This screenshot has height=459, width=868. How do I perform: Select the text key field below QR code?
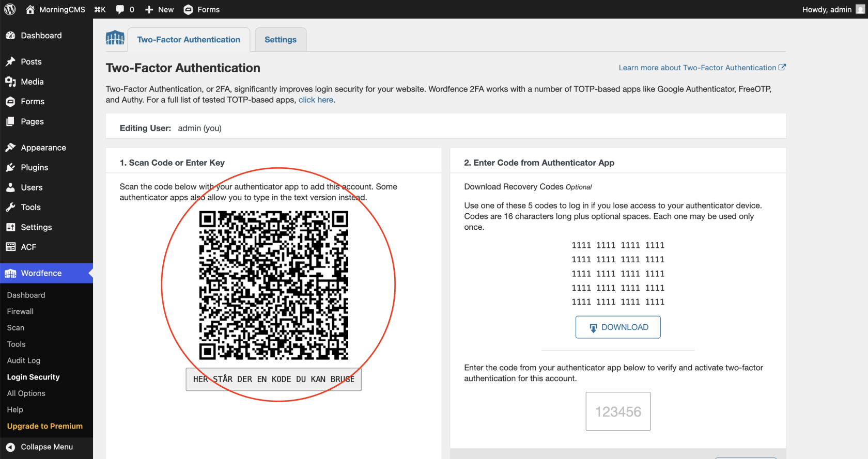(273, 379)
